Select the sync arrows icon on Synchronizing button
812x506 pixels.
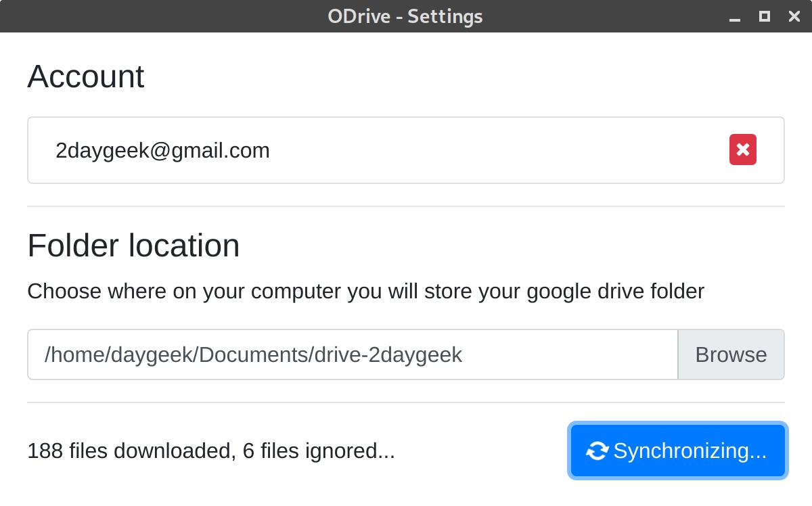tap(597, 451)
